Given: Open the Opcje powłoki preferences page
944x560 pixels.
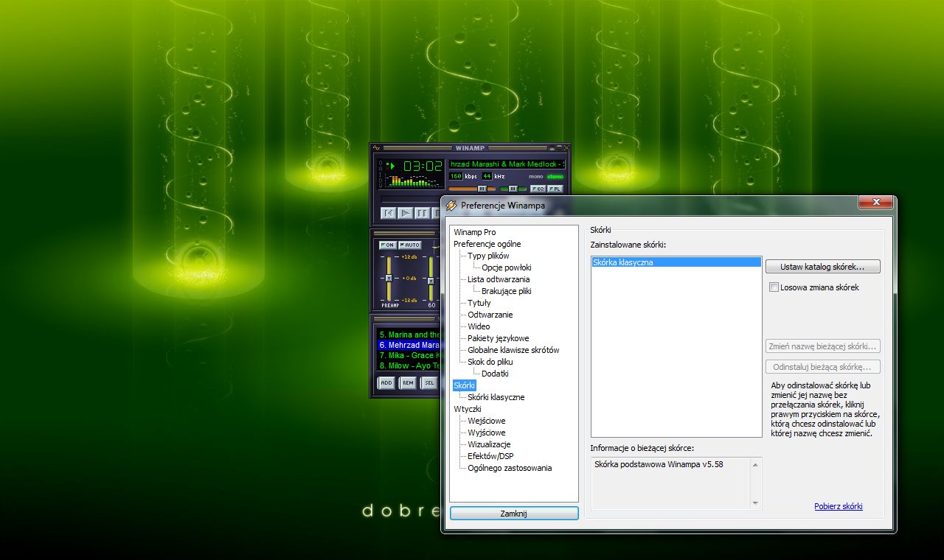Looking at the screenshot, I should pos(507,267).
